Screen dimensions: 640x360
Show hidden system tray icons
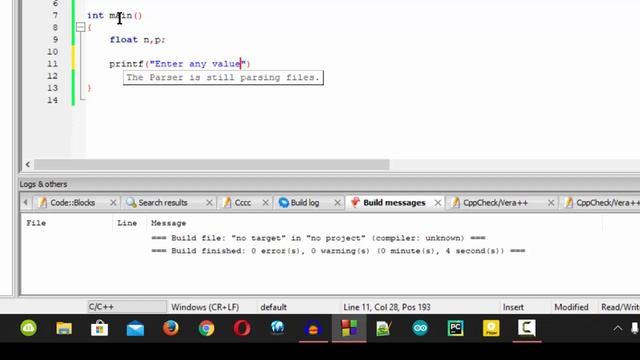point(618,328)
